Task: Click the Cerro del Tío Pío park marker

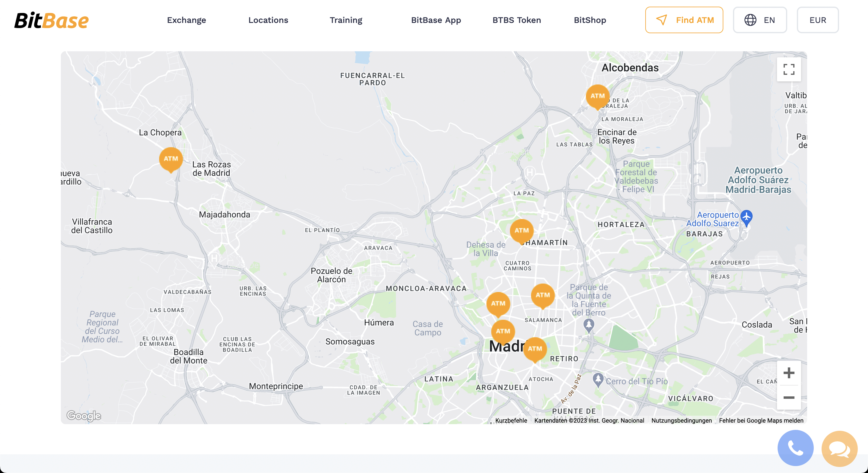Action: [x=598, y=380]
